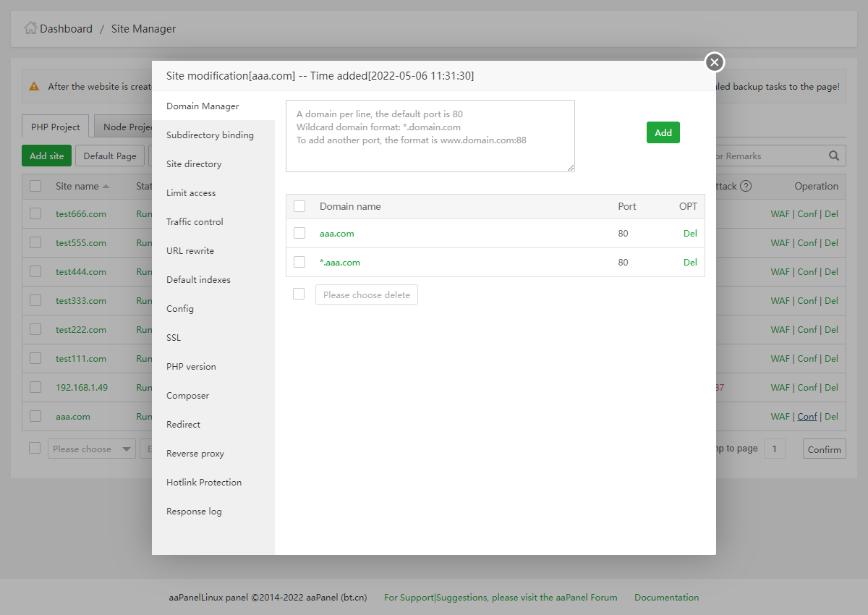Click the search magnifier icon
This screenshot has width=868, height=615.
(834, 156)
